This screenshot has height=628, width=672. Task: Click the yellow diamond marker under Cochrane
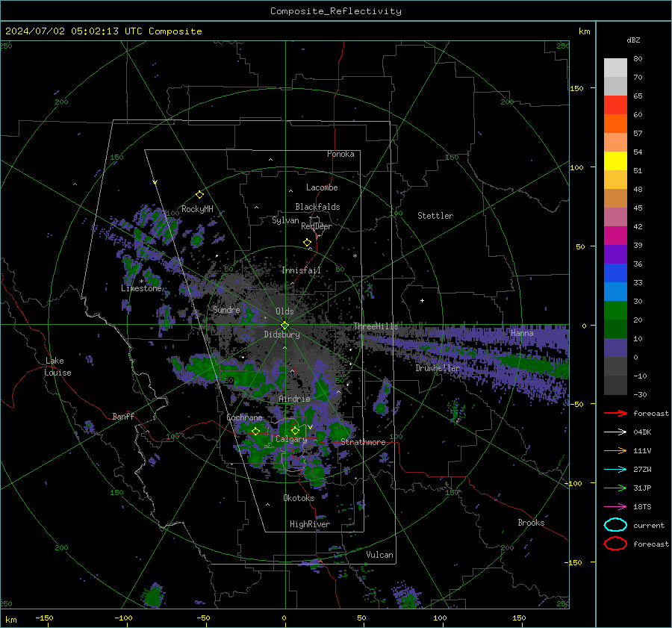[256, 432]
